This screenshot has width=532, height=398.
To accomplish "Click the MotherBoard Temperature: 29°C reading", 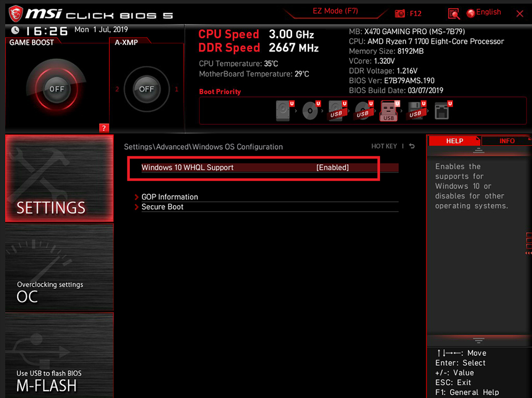I will [x=254, y=74].
